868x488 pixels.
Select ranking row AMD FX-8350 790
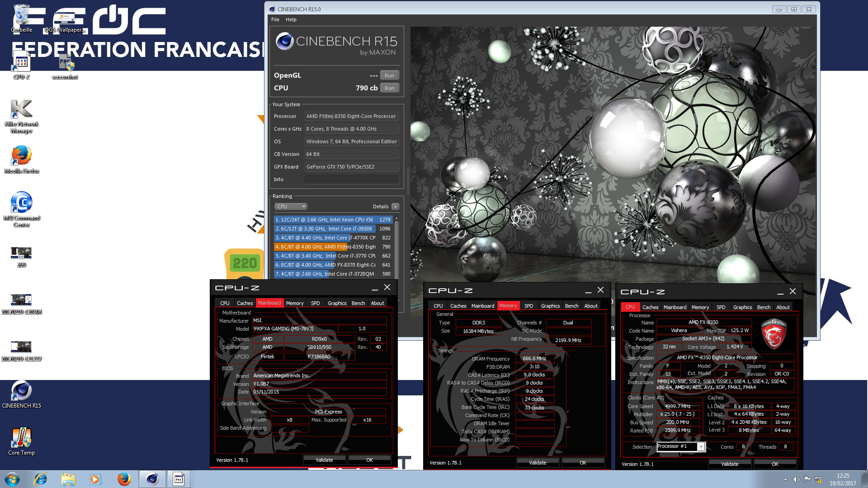click(x=333, y=247)
